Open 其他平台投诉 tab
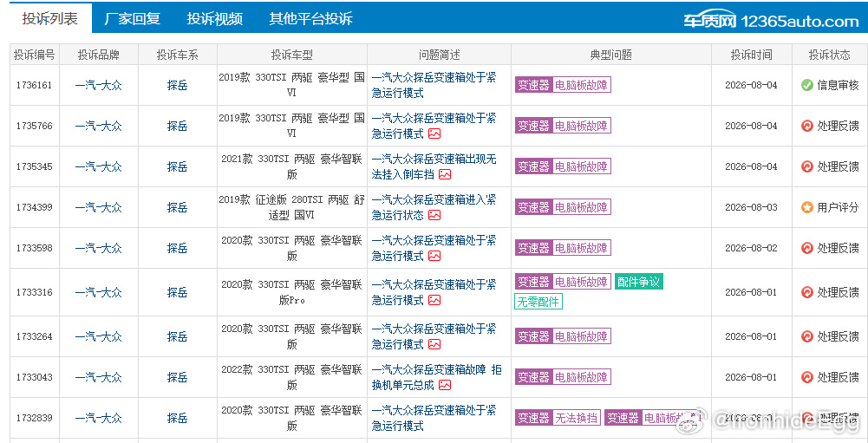Viewport: 868px width, 443px height. [x=310, y=19]
